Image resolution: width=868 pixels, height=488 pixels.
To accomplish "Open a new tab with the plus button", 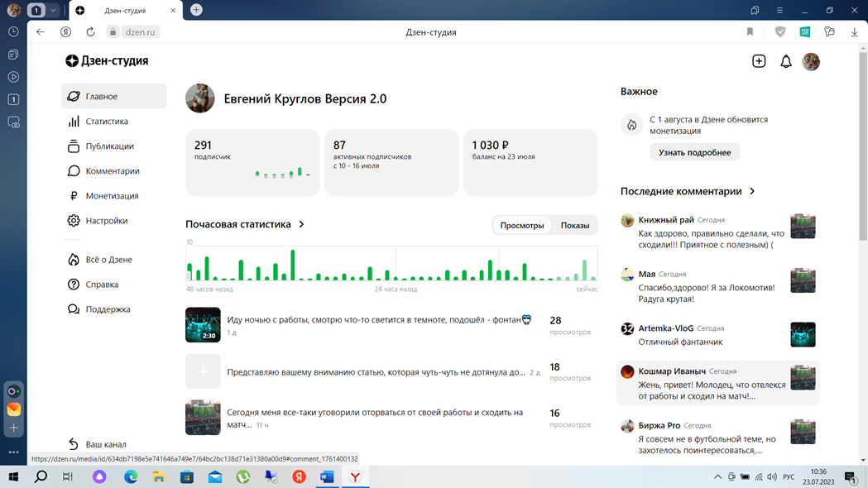I will [x=196, y=10].
